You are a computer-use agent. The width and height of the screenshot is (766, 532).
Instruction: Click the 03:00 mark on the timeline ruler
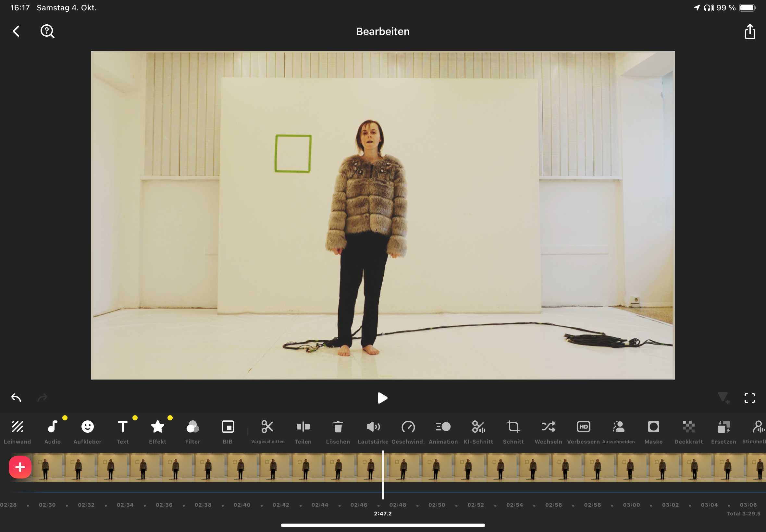pyautogui.click(x=632, y=505)
